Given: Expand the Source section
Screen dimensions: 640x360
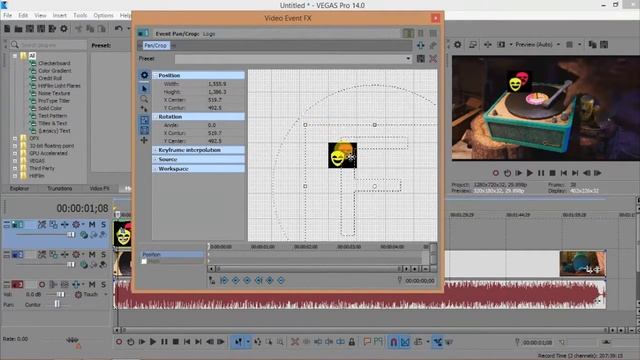Looking at the screenshot, I should coord(156,160).
